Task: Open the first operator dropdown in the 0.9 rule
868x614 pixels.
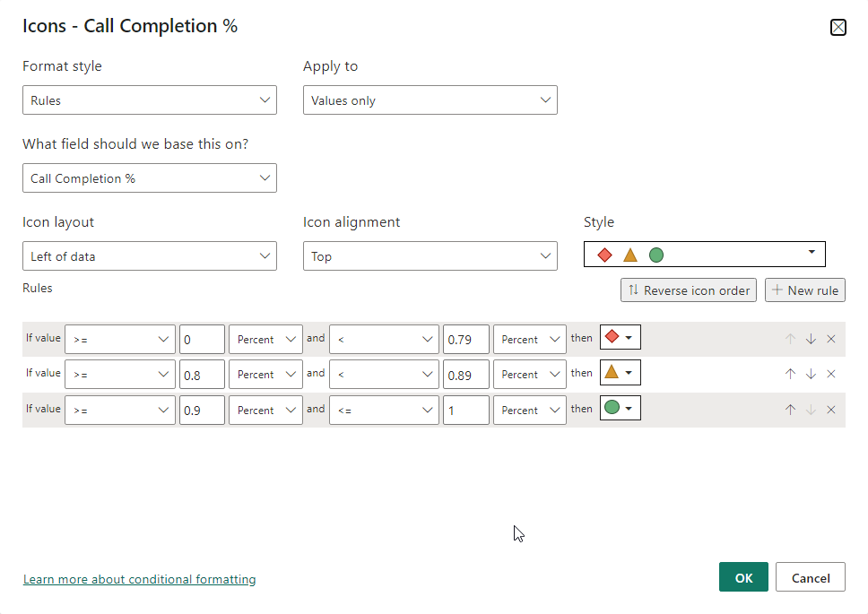Action: (x=120, y=410)
